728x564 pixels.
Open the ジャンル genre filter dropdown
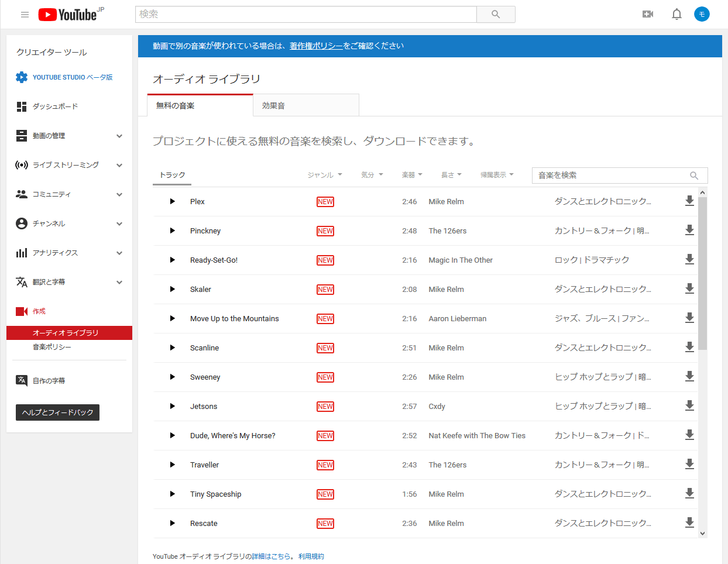(325, 175)
